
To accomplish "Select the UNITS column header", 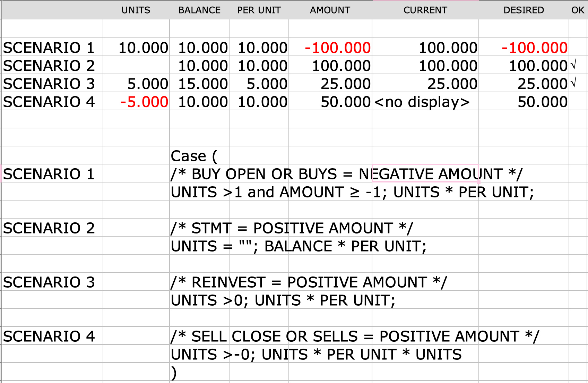I will coord(136,10).
